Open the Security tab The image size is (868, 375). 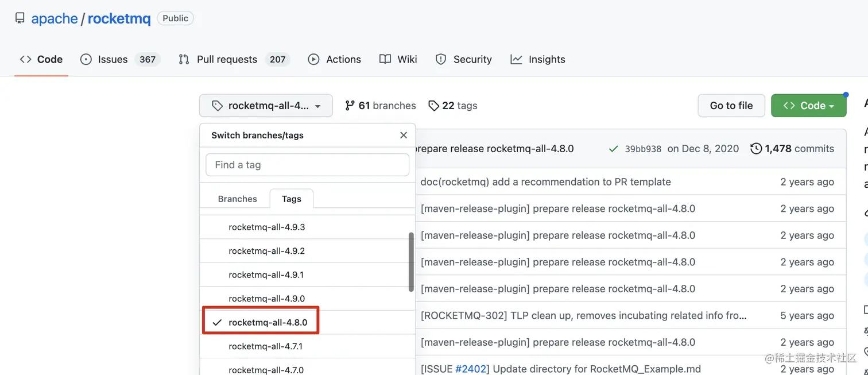(464, 59)
